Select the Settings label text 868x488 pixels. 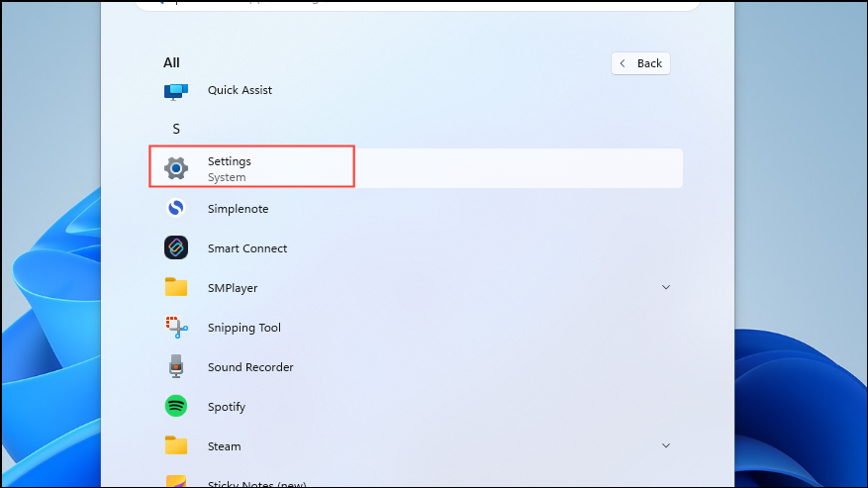point(230,161)
